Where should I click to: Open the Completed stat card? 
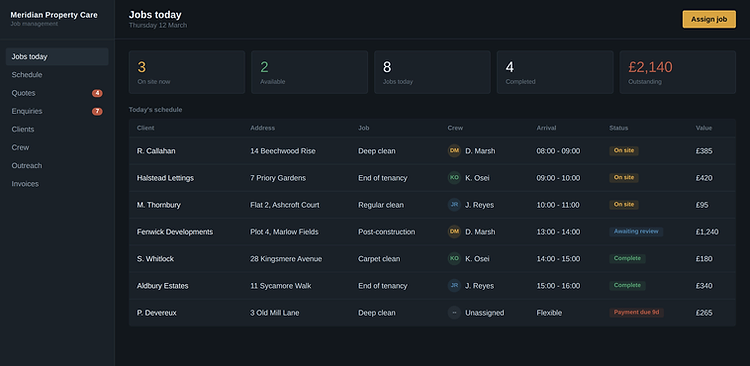coord(555,72)
